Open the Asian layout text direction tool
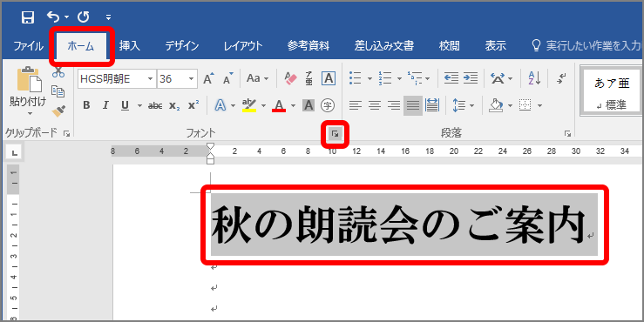 [498, 78]
